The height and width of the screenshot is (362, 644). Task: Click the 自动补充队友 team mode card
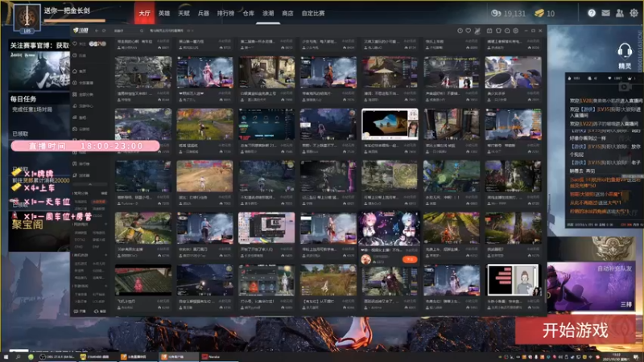point(592,286)
